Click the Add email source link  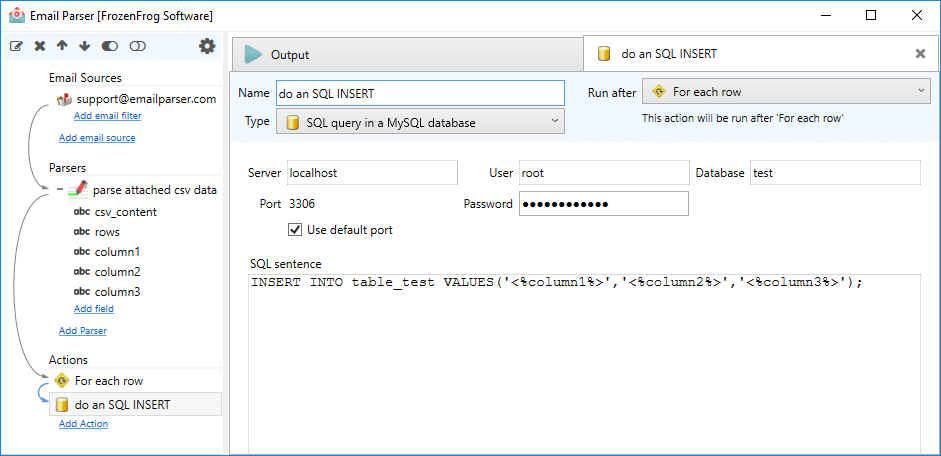tap(97, 138)
